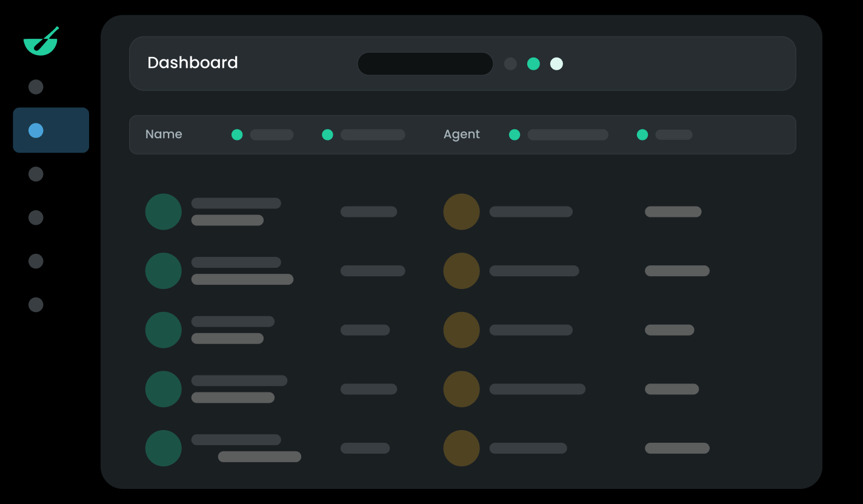
Task: Select the sidebar icon below the highlighted item
Action: [35, 174]
